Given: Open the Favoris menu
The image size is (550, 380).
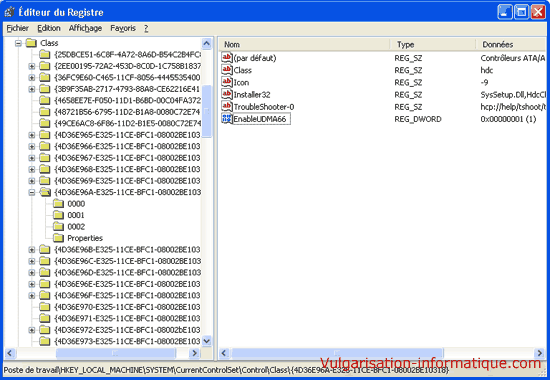Looking at the screenshot, I should [x=123, y=28].
